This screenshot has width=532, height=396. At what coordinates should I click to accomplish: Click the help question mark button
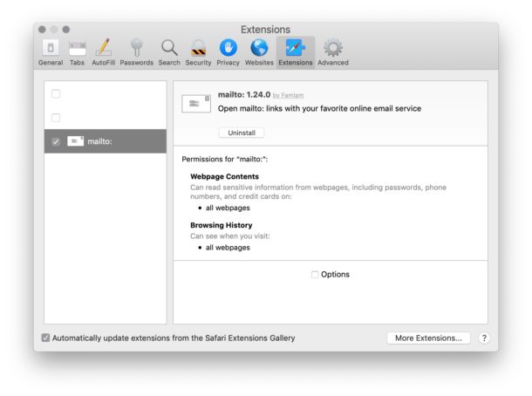[484, 338]
